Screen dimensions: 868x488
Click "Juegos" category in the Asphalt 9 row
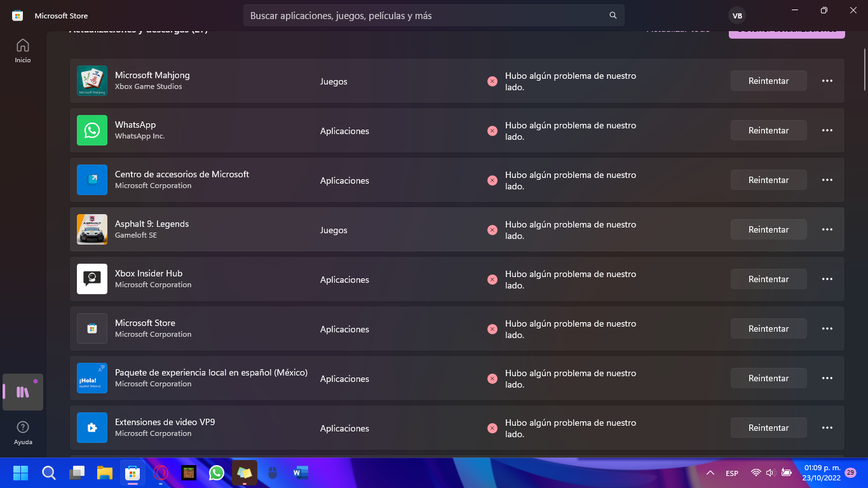(x=334, y=230)
